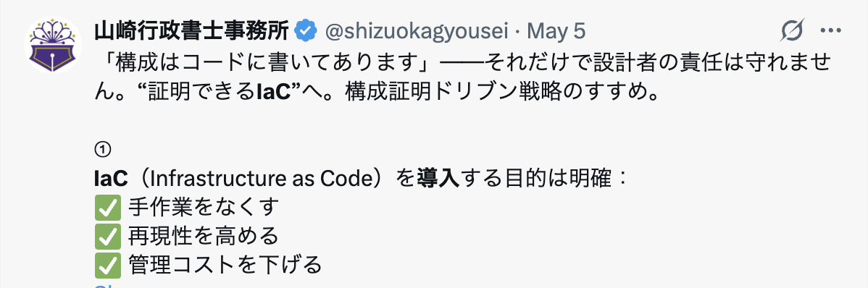Click green check beside 再現性を高める

[x=107, y=237]
